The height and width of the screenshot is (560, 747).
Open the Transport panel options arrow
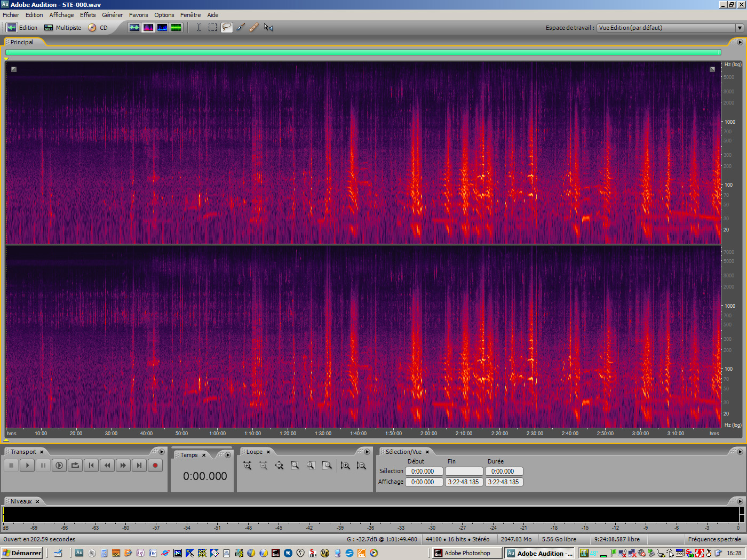click(x=162, y=451)
